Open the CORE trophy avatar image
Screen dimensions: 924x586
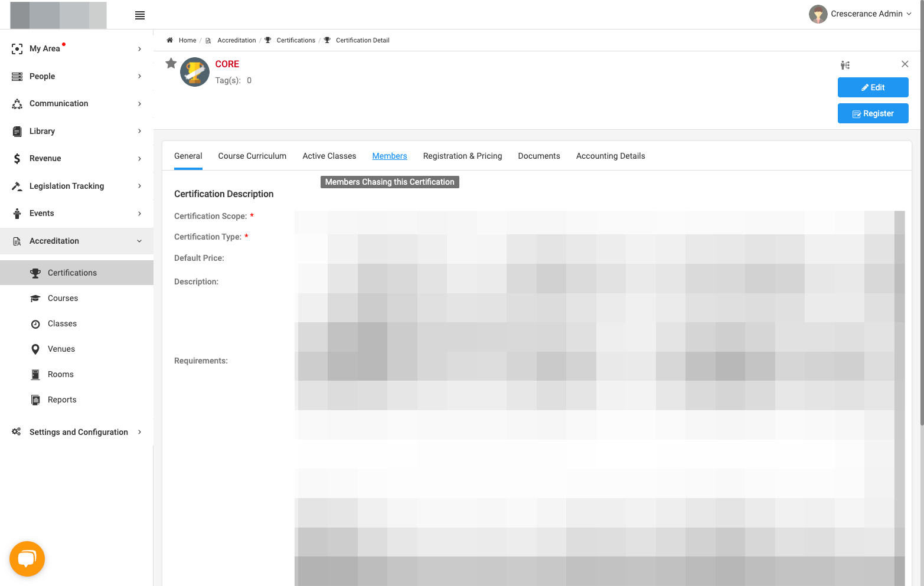point(195,72)
